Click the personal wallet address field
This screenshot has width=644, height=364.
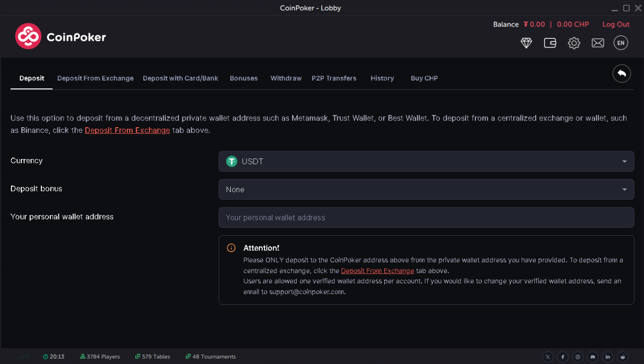[x=426, y=217]
